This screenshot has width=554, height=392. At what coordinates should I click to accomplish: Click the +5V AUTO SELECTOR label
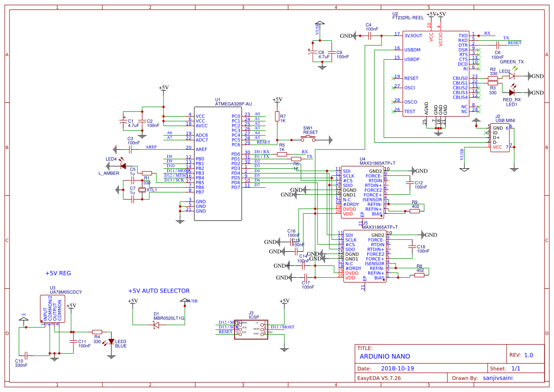point(158,291)
